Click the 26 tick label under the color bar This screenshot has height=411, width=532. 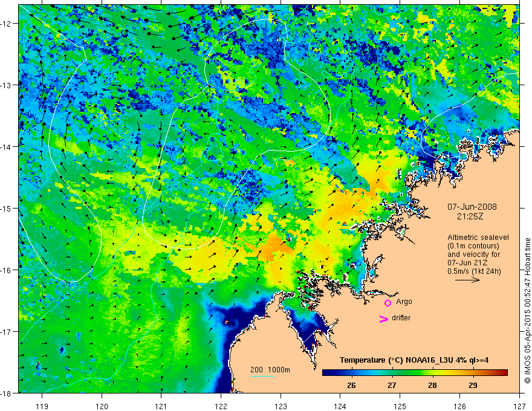351,385
